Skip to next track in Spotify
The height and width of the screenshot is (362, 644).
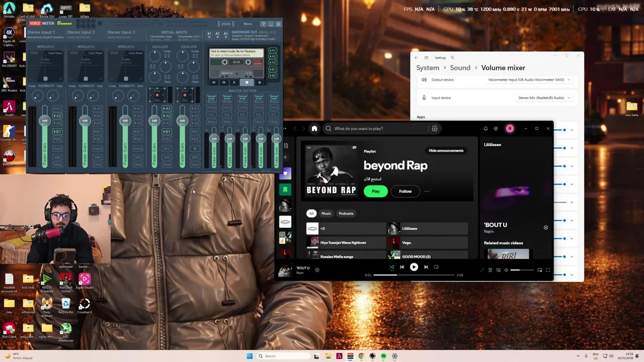click(426, 267)
